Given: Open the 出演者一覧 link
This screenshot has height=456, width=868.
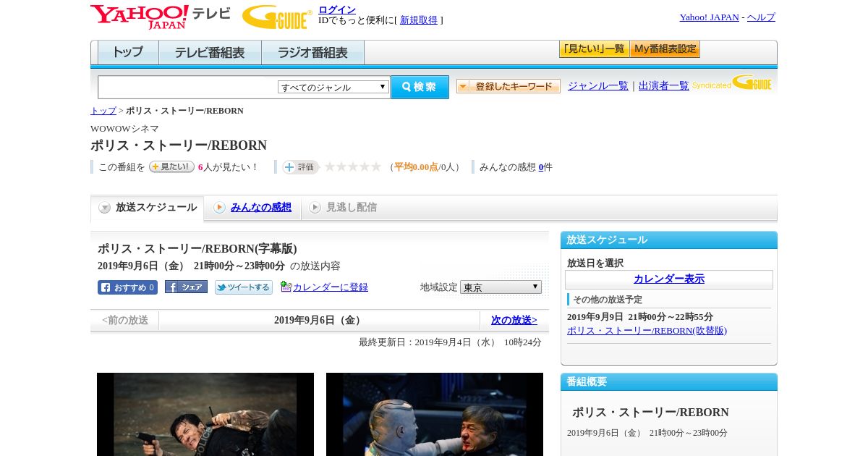Looking at the screenshot, I should click(x=664, y=86).
